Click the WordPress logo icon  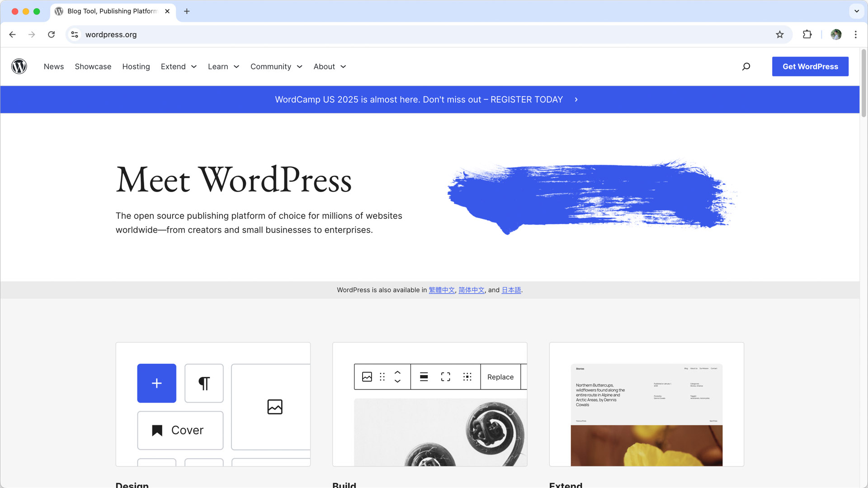click(x=19, y=66)
